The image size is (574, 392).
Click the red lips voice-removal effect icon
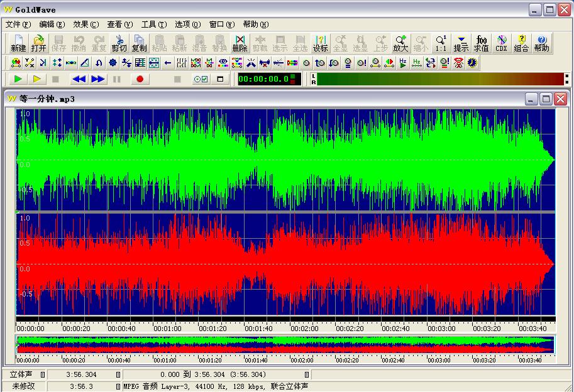tap(458, 63)
